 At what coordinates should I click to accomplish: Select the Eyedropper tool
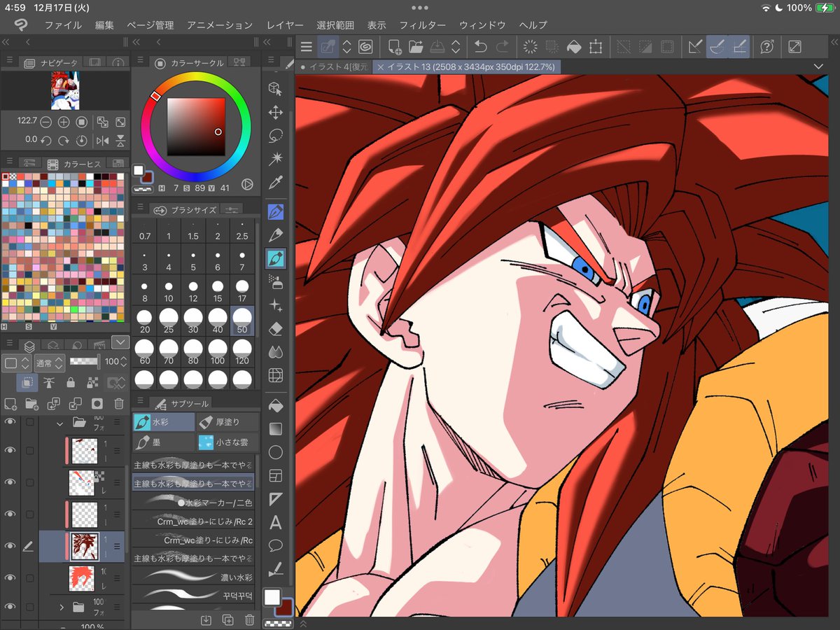[276, 183]
